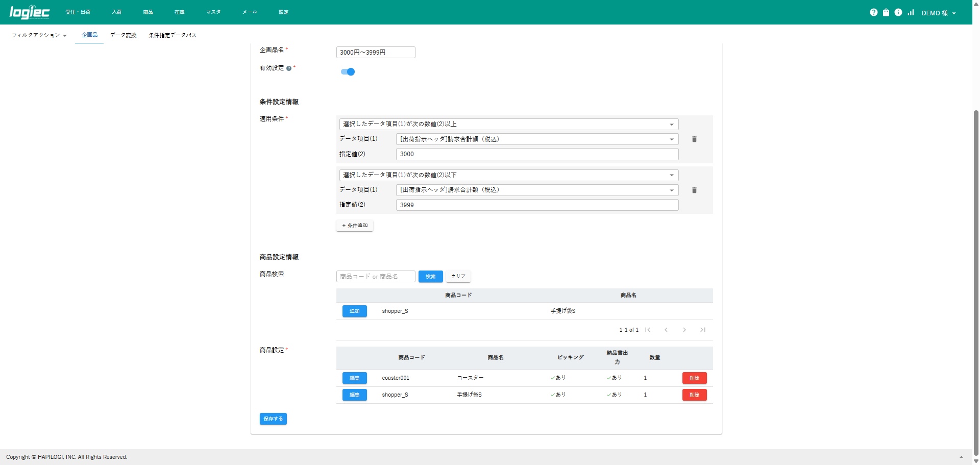Delete the second condition with trash icon
Viewport: 980px width, 465px height.
click(694, 190)
